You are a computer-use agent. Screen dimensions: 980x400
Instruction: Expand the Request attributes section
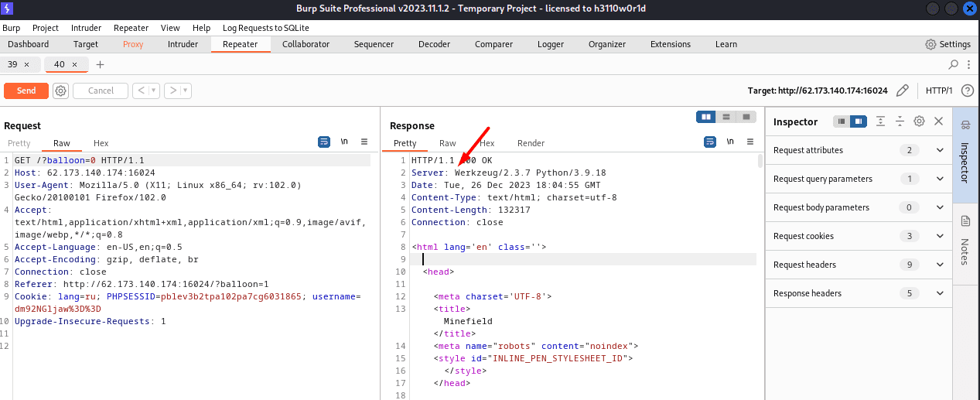(940, 150)
